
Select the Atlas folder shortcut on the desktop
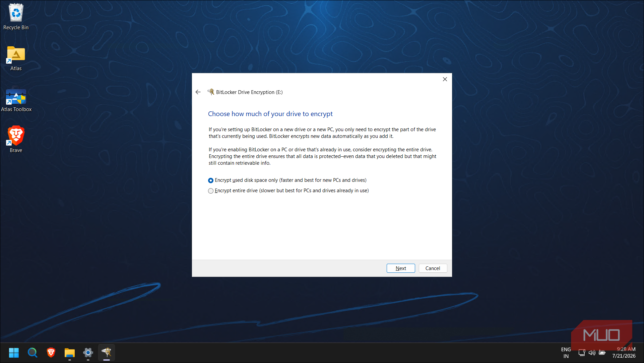click(16, 58)
